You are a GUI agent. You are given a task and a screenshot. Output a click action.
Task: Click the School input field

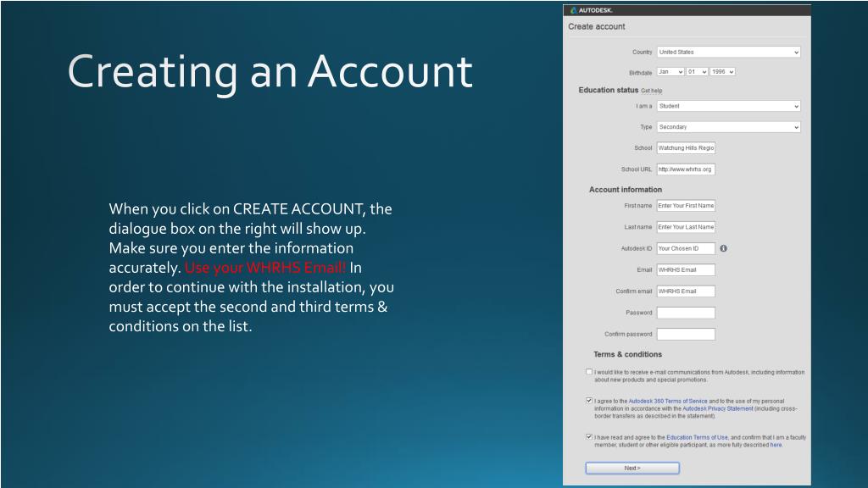coord(686,148)
